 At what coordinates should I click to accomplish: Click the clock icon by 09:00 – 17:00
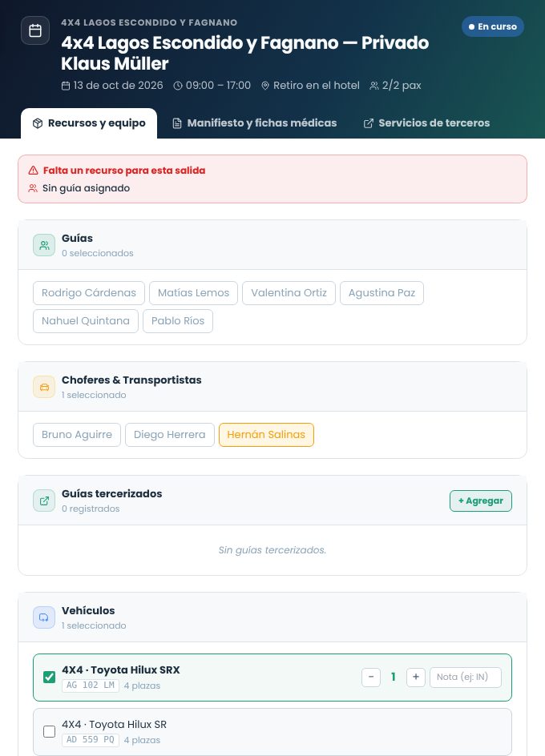(178, 86)
